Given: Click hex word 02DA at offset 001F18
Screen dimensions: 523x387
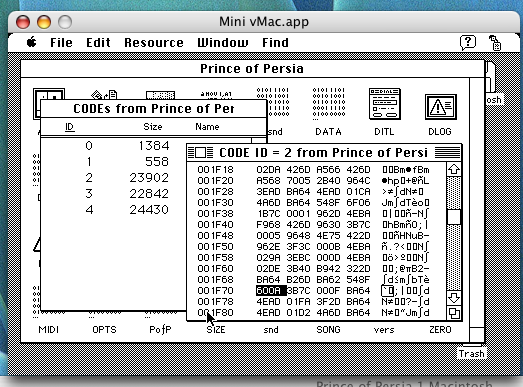Looking at the screenshot, I should (x=269, y=169).
